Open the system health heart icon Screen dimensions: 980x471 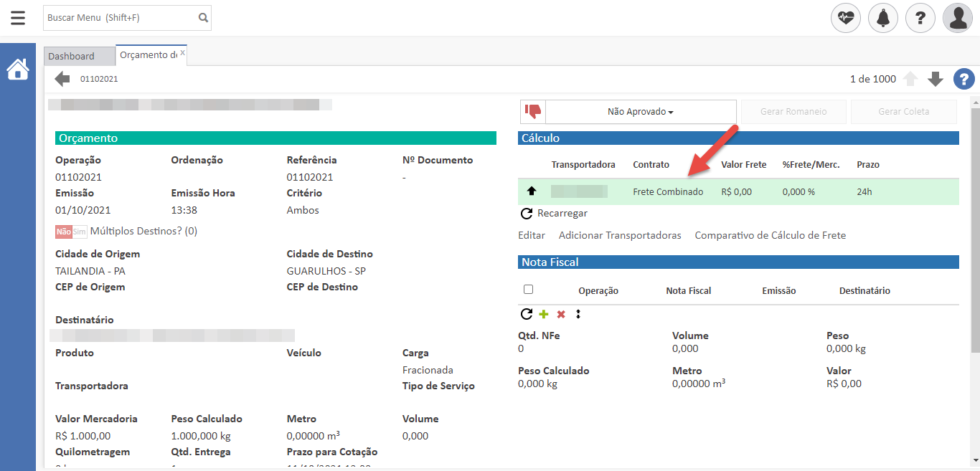click(x=846, y=18)
